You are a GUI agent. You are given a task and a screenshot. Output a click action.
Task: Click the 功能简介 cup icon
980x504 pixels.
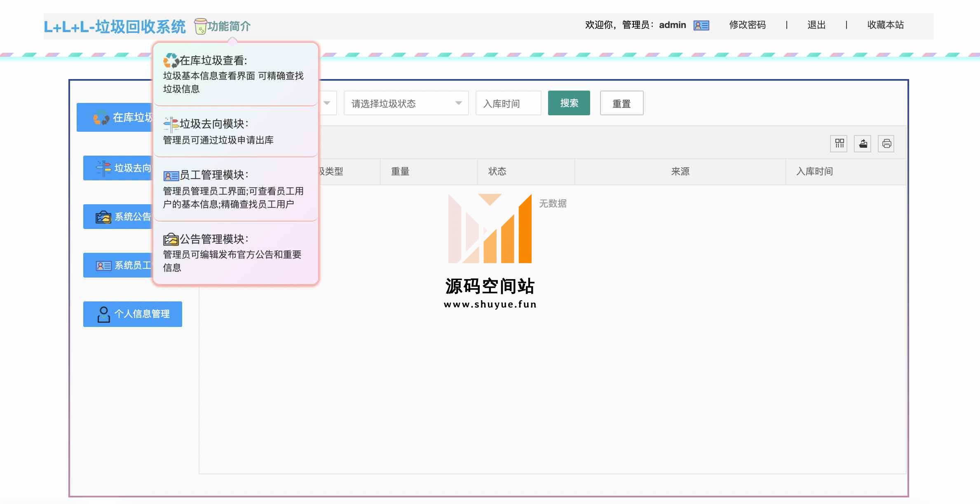(200, 26)
